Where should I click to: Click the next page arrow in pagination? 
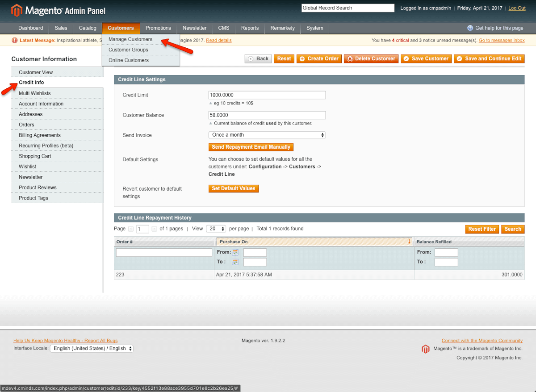155,229
